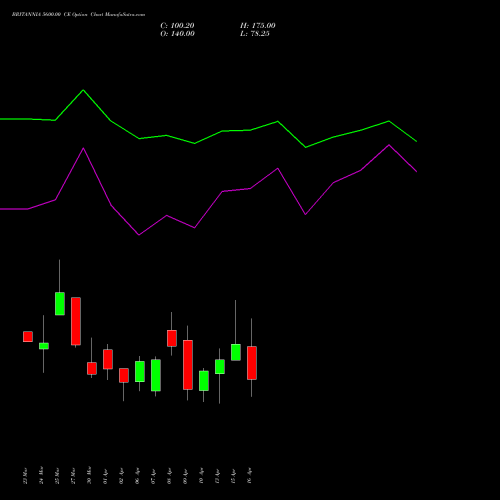This screenshot has width=500, height=500.
Task: Select the red candle for 02 Apr
Action: tap(124, 375)
